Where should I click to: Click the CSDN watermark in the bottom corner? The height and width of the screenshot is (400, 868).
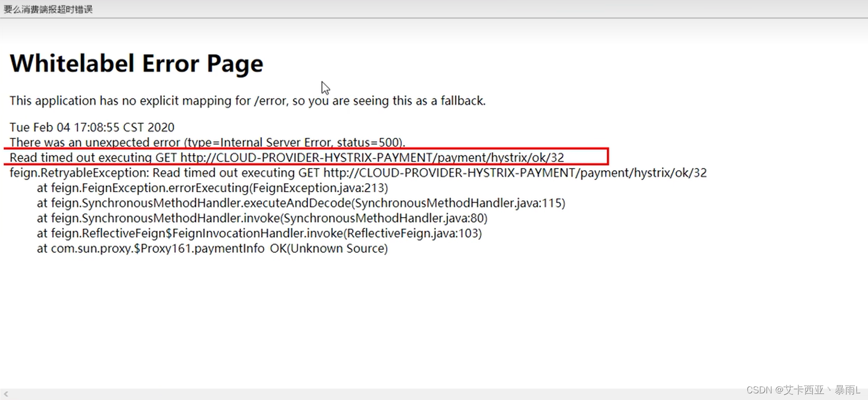[803, 390]
